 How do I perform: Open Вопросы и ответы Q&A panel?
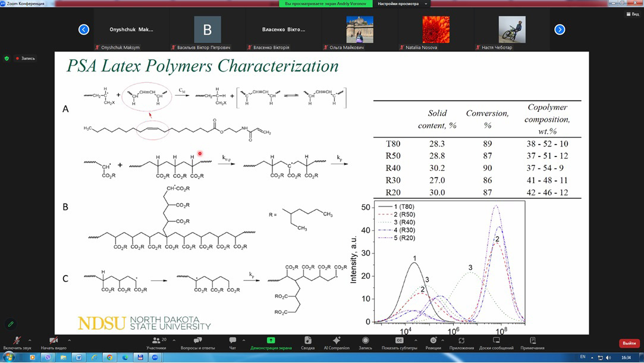pos(197,342)
